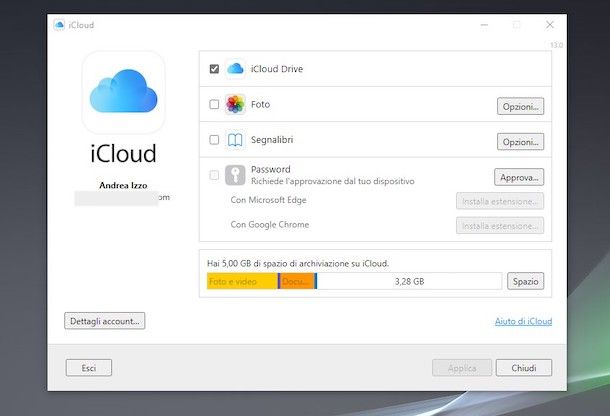Click the Con Microsoft Edge text
The image size is (610, 416).
point(268,200)
